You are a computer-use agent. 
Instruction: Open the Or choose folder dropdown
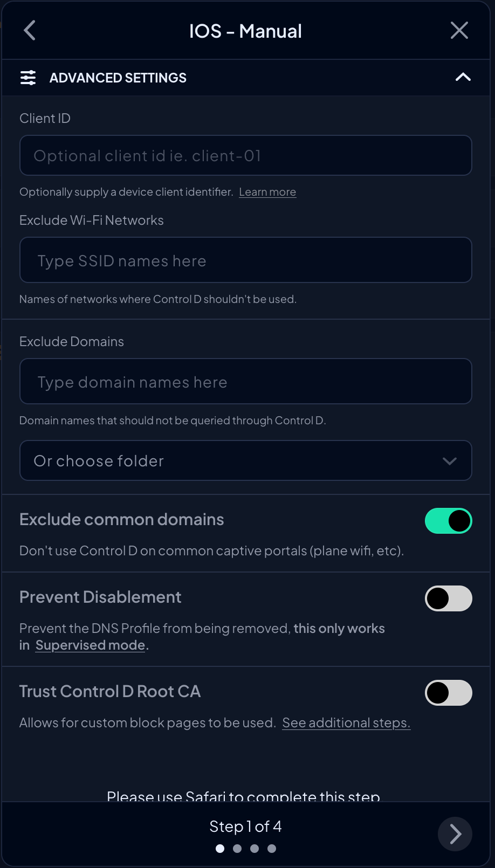(x=246, y=460)
